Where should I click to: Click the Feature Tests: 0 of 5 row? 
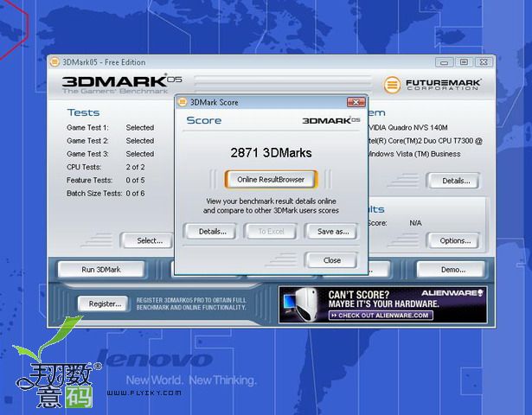tap(106, 181)
